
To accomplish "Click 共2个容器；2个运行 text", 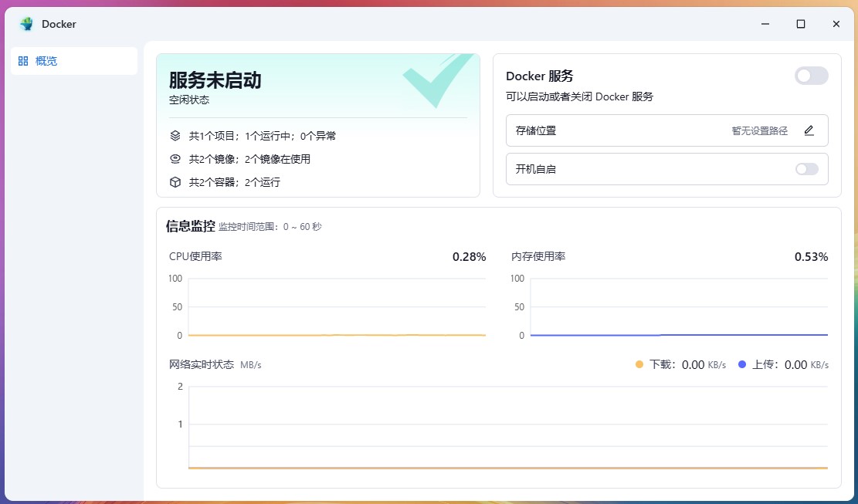I will [235, 183].
